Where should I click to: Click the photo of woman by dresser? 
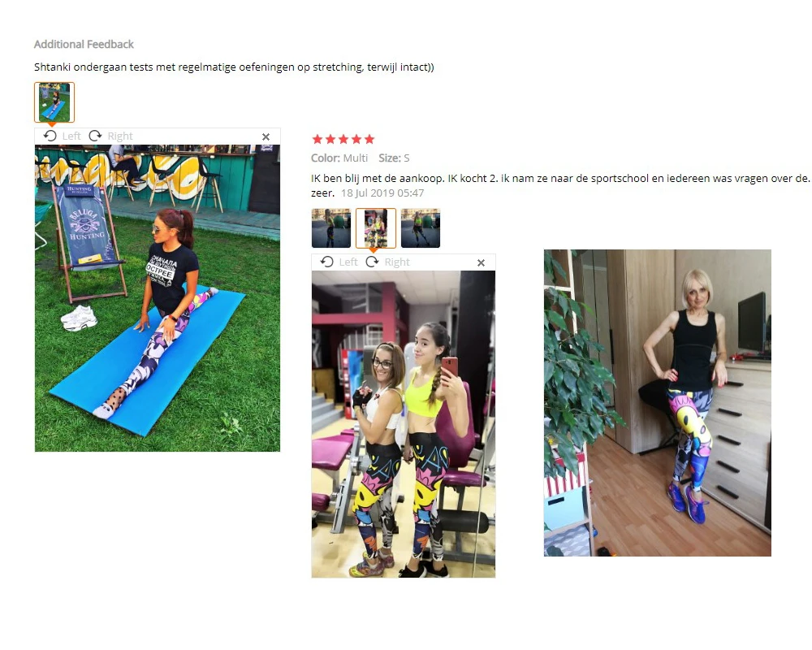coord(657,403)
